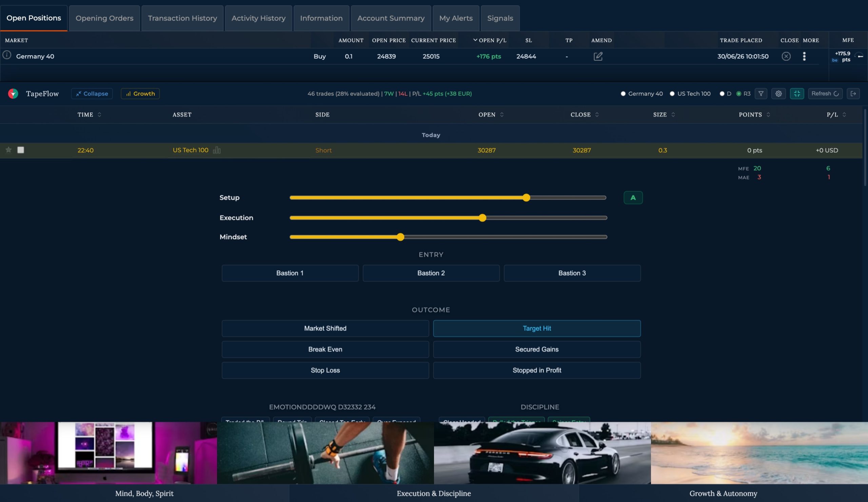Image resolution: width=868 pixels, height=502 pixels.
Task: Select the Bastion 1 entry
Action: 290,273
